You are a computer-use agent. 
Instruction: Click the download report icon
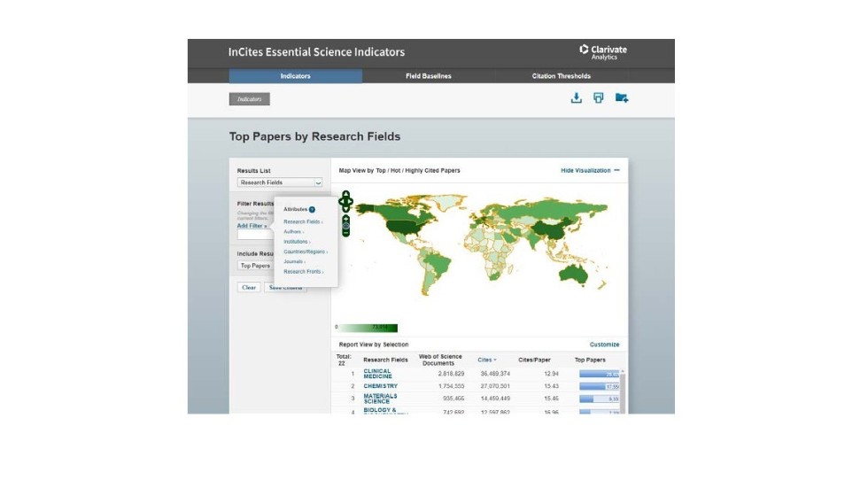[576, 98]
